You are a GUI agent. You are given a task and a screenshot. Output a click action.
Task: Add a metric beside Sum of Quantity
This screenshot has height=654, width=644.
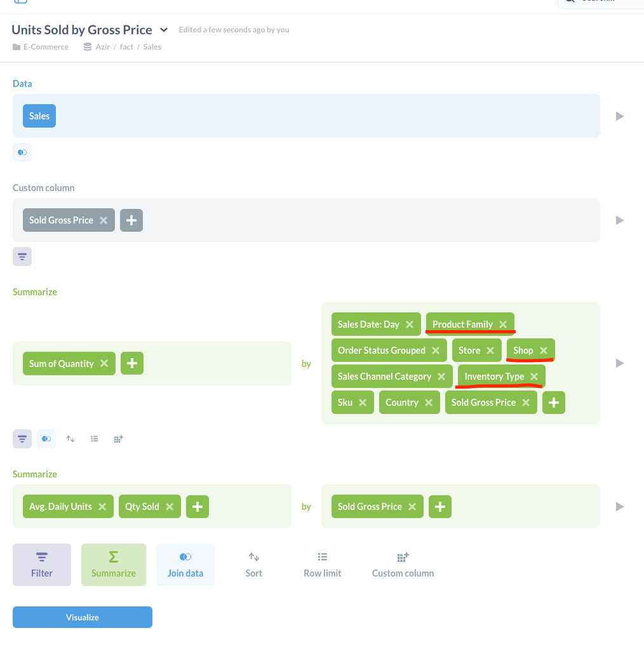pyautogui.click(x=131, y=363)
